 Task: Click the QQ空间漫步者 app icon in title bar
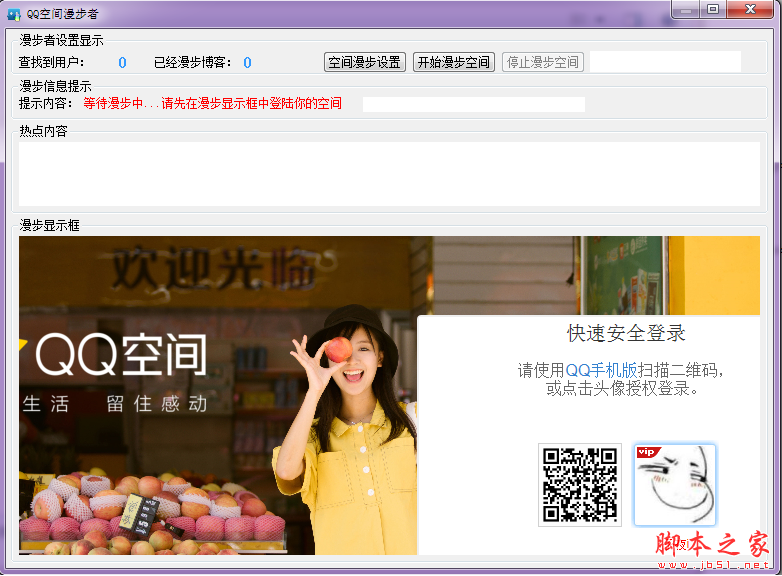coord(13,14)
